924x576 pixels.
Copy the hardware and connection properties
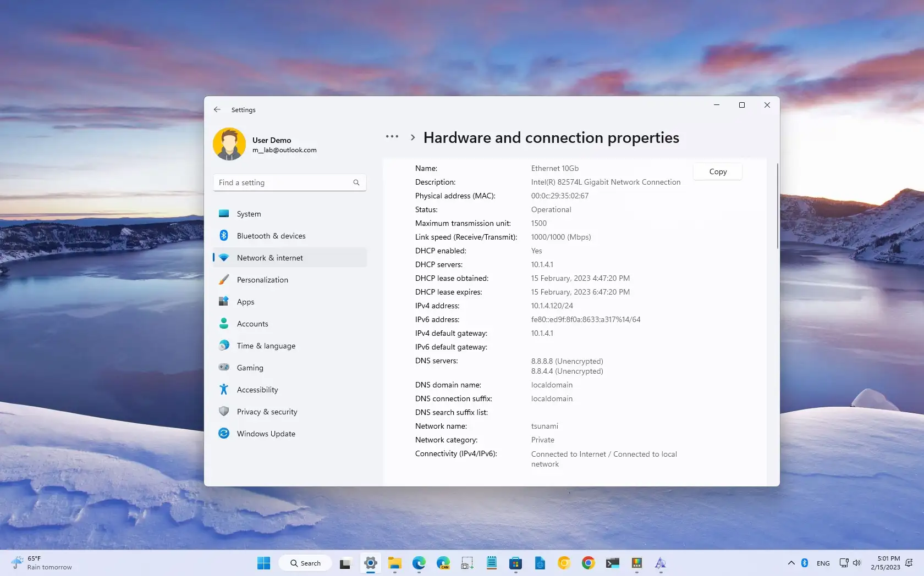pyautogui.click(x=718, y=171)
